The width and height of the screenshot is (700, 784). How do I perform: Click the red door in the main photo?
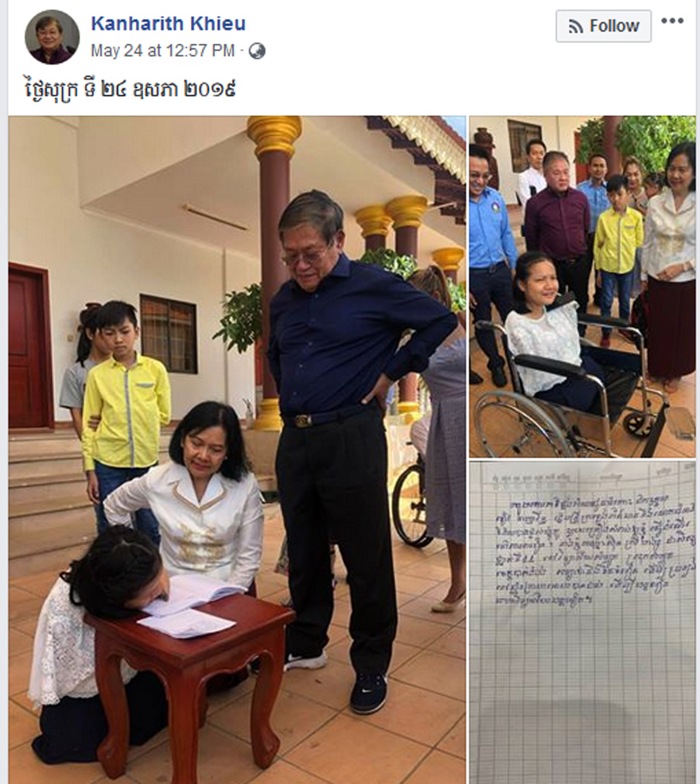pyautogui.click(x=29, y=346)
